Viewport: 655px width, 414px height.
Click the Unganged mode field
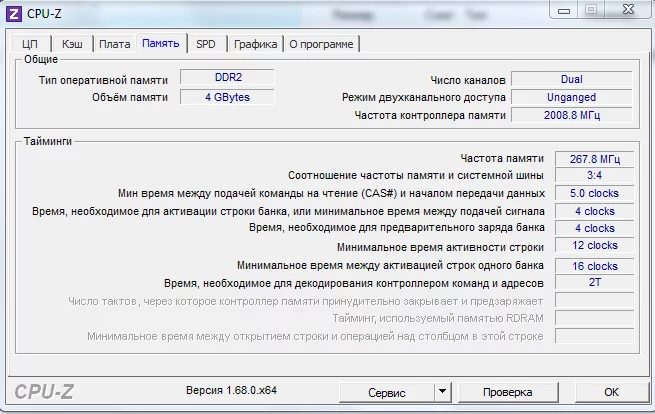571,97
